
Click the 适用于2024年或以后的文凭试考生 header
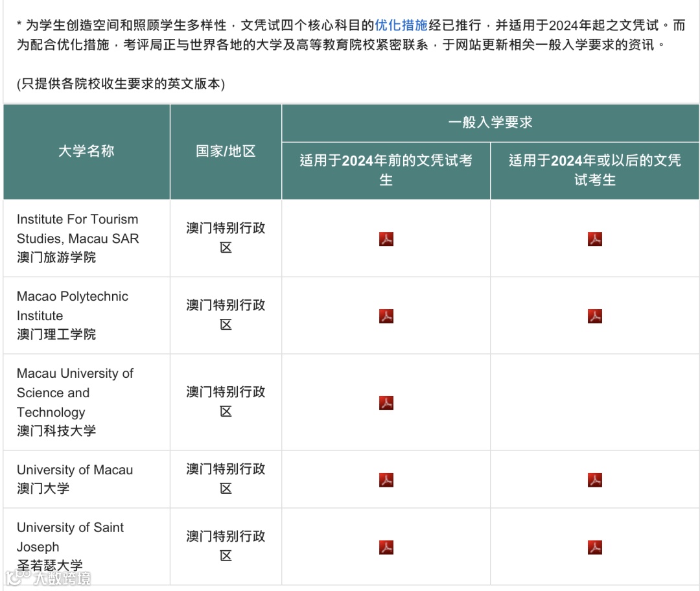pos(594,170)
